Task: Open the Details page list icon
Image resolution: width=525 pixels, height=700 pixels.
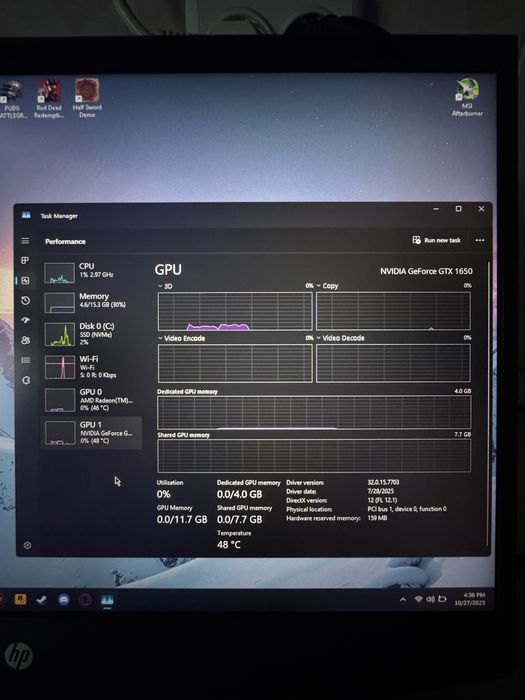Action: click(x=25, y=360)
